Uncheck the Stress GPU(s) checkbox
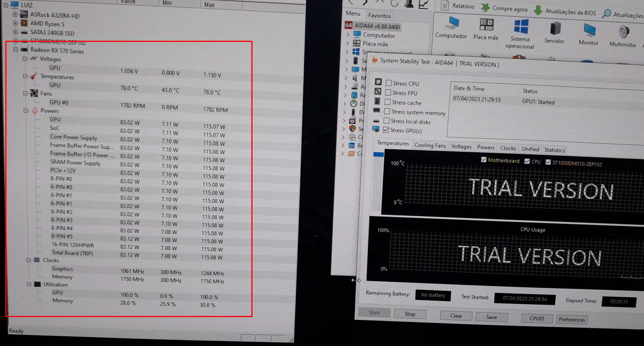This screenshot has height=346, width=644. (x=386, y=130)
